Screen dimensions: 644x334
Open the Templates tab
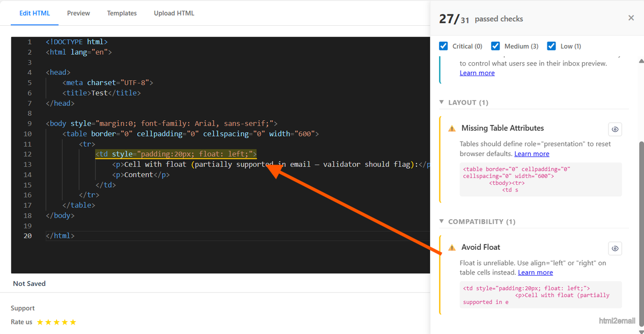122,13
